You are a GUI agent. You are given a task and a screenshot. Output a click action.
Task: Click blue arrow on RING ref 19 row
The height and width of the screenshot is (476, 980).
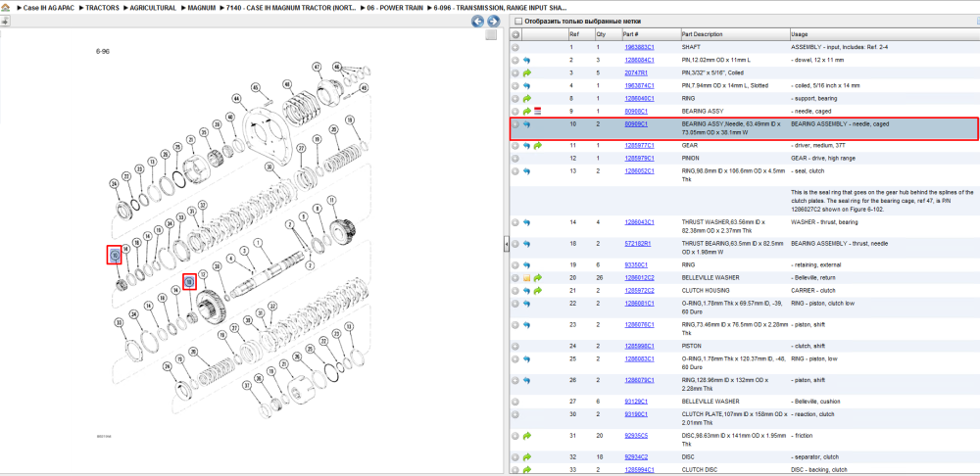click(x=527, y=264)
